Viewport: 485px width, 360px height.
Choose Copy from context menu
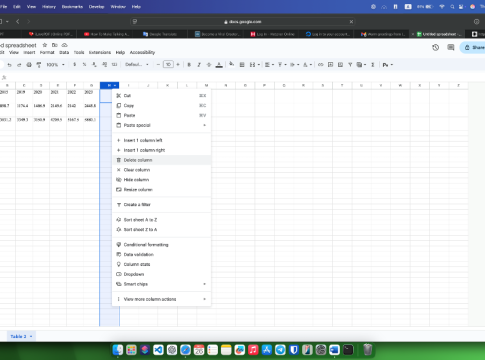(161, 105)
